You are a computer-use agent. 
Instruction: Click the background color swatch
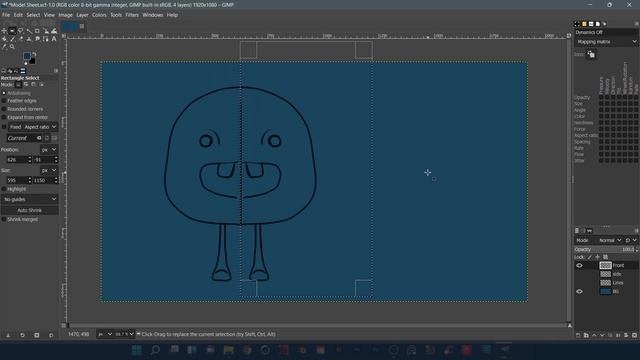click(32, 61)
